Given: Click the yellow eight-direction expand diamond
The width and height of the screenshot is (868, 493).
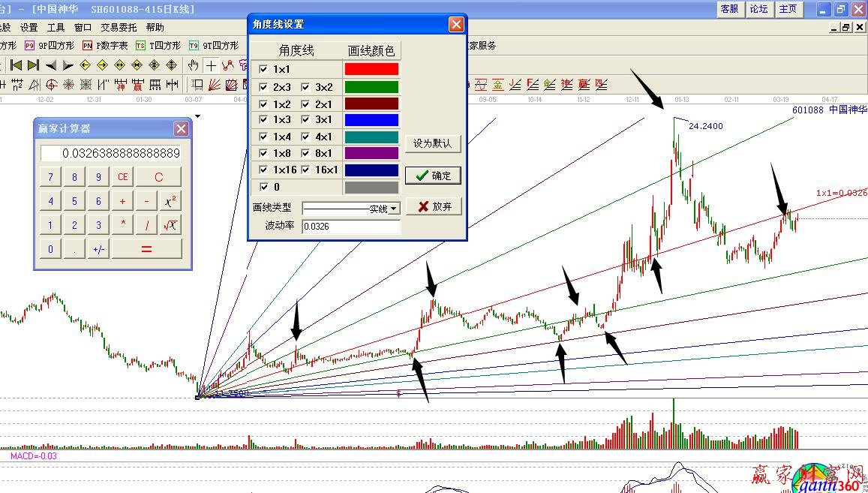Looking at the screenshot, I should coord(154,65).
